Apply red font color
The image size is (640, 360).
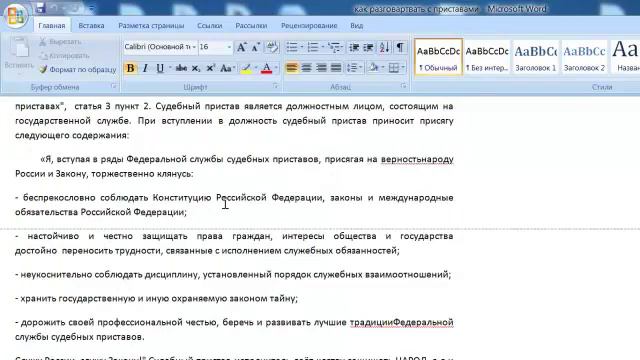pyautogui.click(x=266, y=68)
